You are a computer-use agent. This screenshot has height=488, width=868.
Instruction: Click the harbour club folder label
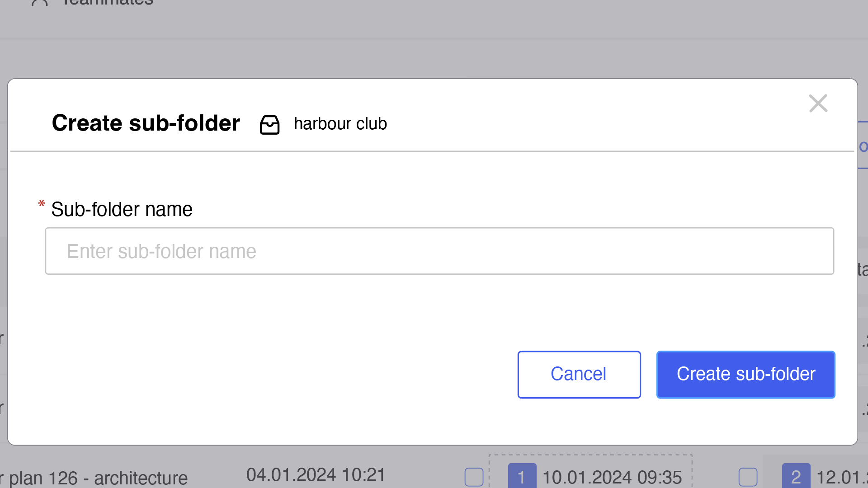(x=340, y=124)
